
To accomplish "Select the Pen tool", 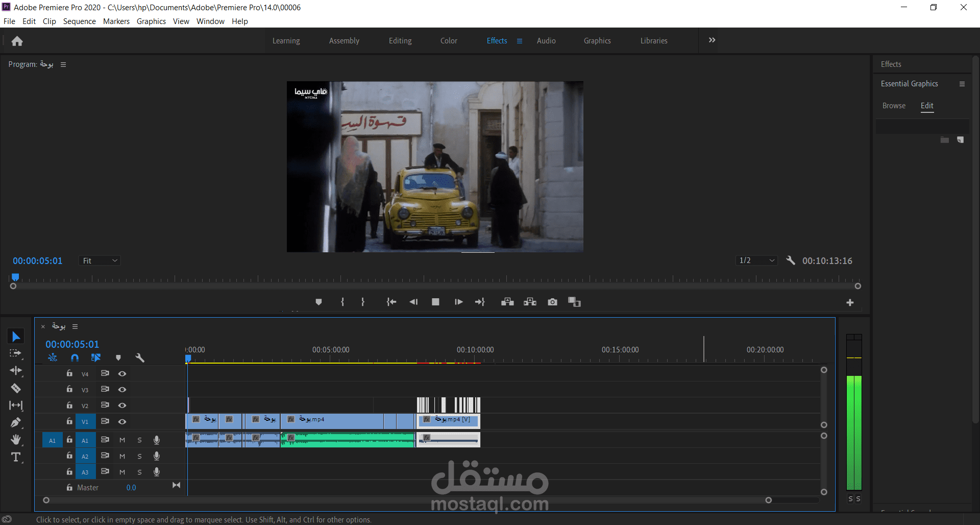I will pyautogui.click(x=16, y=422).
